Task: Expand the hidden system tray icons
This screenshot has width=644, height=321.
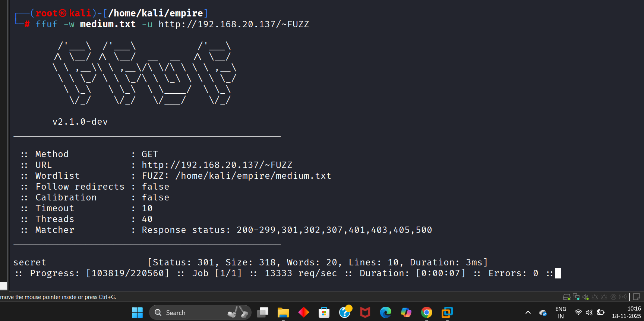Action: (528, 312)
